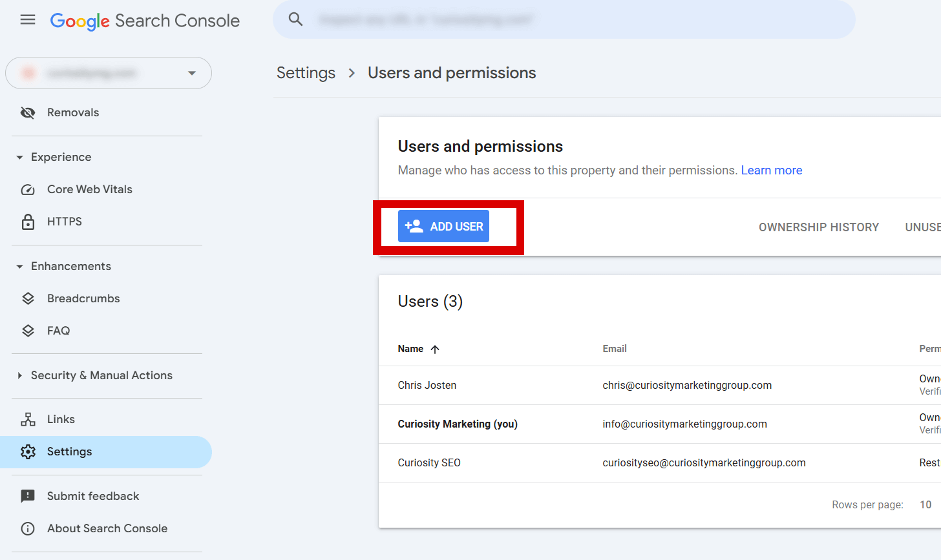Open the property selector dropdown
This screenshot has height=560, width=941.
[191, 73]
